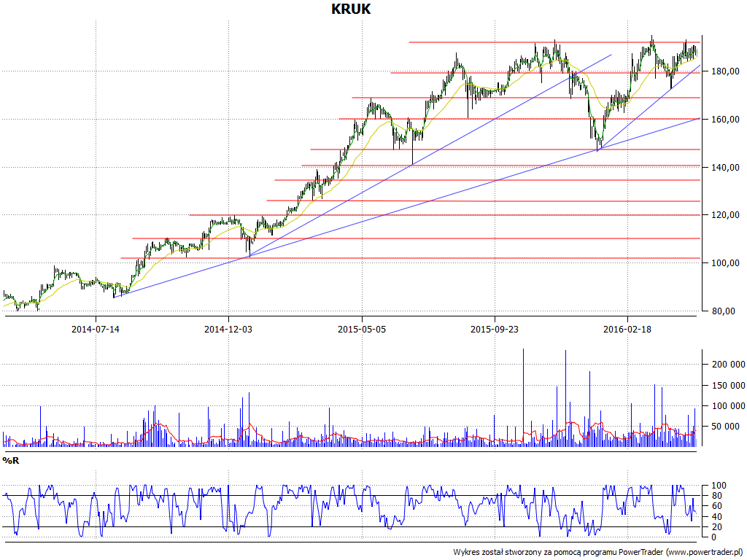Click the 200 000 volume axis label
This screenshot has height=560, width=747.
[727, 365]
